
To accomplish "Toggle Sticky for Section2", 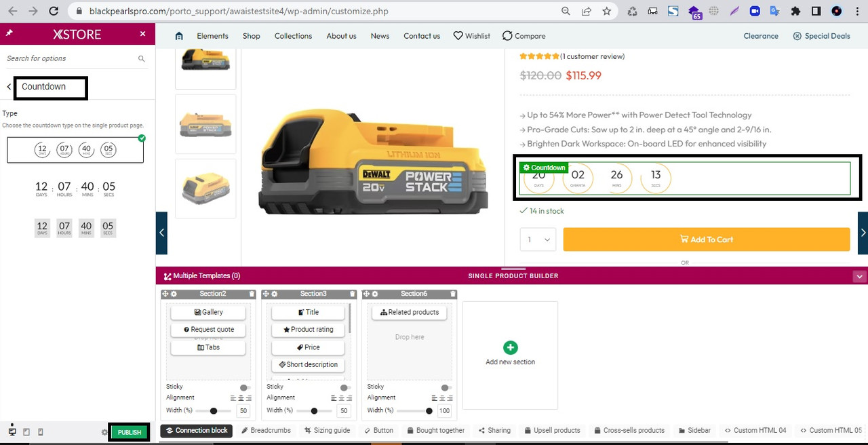I will 244,387.
